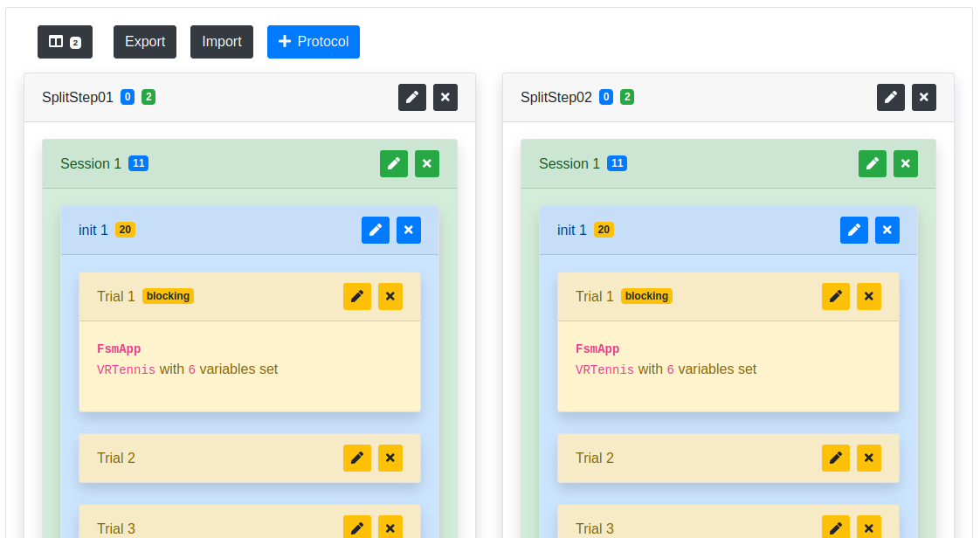Image resolution: width=980 pixels, height=538 pixels.
Task: Remove SplitStep02 protocol with X icon
Action: [x=924, y=98]
